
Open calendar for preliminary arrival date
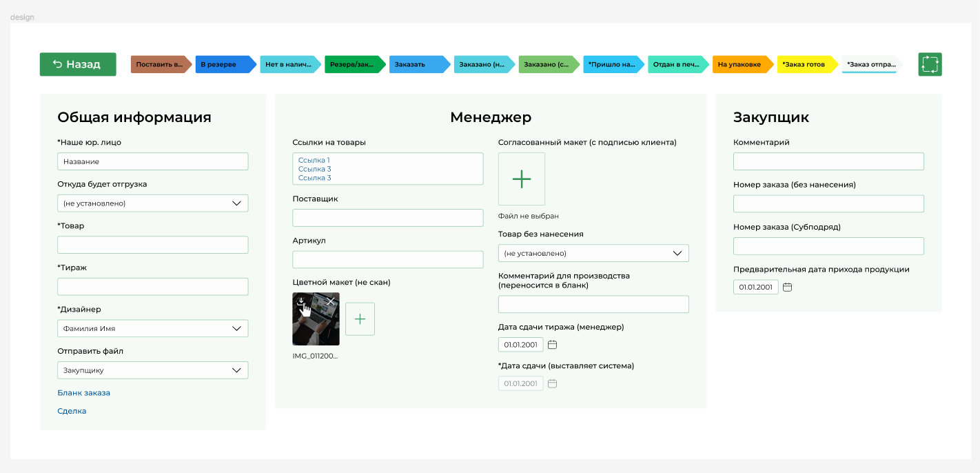787,287
